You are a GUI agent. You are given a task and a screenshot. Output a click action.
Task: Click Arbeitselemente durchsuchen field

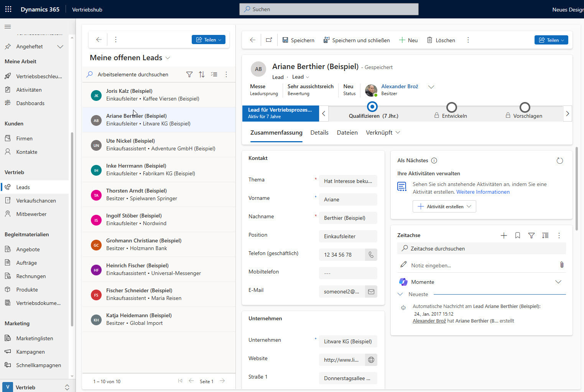point(133,74)
